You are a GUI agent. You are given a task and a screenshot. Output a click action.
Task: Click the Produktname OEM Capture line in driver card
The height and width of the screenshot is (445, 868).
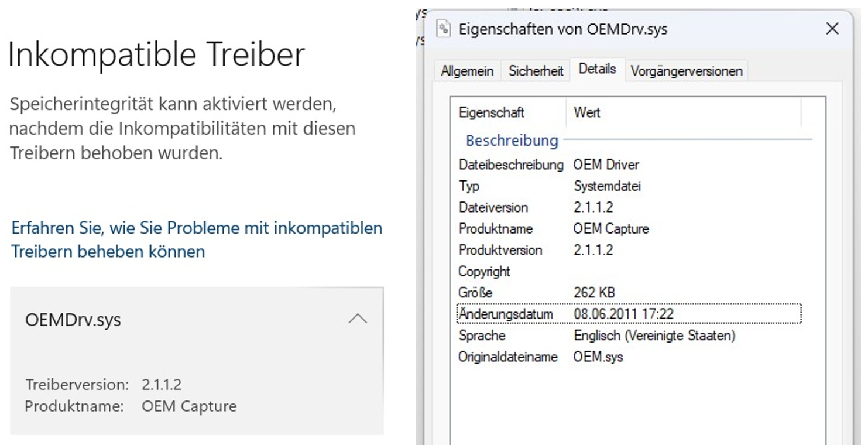131,406
